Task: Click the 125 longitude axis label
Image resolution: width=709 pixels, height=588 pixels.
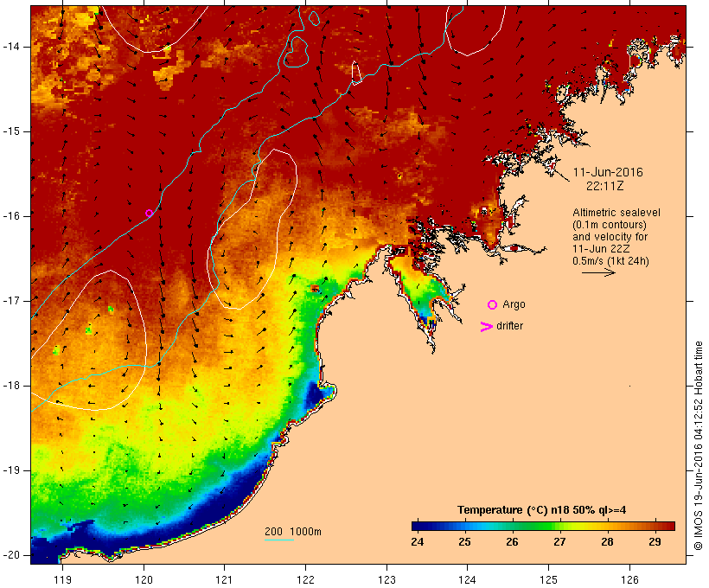Action: click(x=548, y=579)
